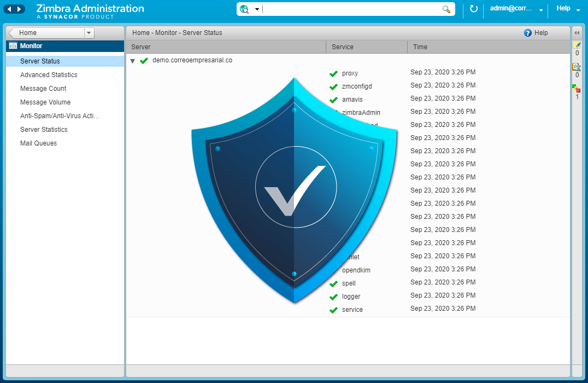Collapse the demo.correoempresarial.co server tree

pyautogui.click(x=132, y=61)
